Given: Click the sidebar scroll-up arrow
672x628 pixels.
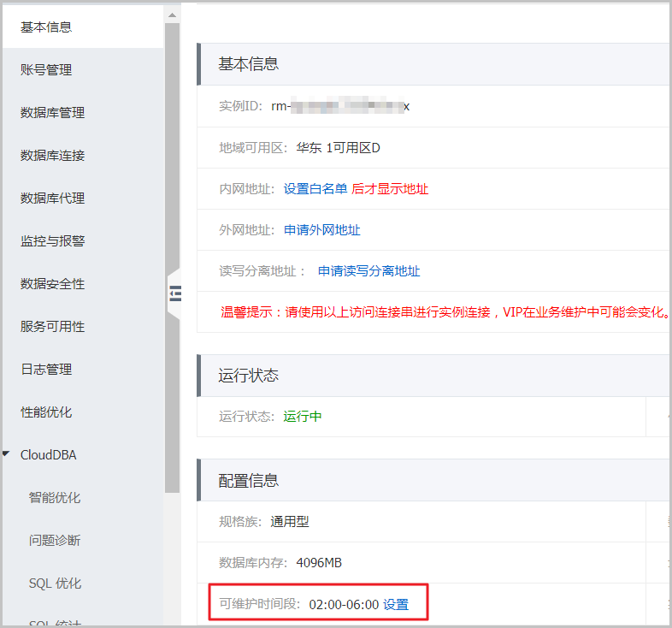Looking at the screenshot, I should [x=173, y=15].
